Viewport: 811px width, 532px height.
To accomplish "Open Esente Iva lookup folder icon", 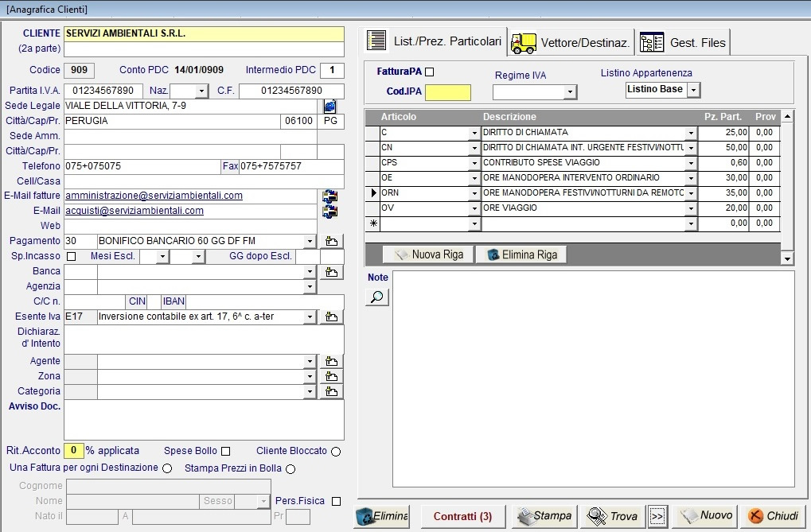I will click(332, 316).
